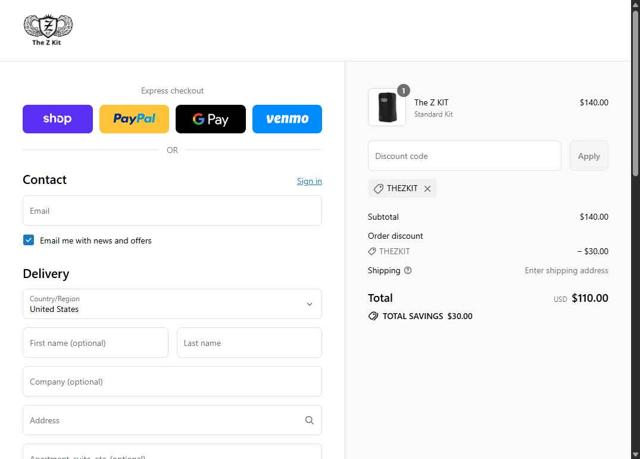Image resolution: width=640 pixels, height=459 pixels.
Task: Click 'Enter shipping address' text
Action: click(x=567, y=271)
